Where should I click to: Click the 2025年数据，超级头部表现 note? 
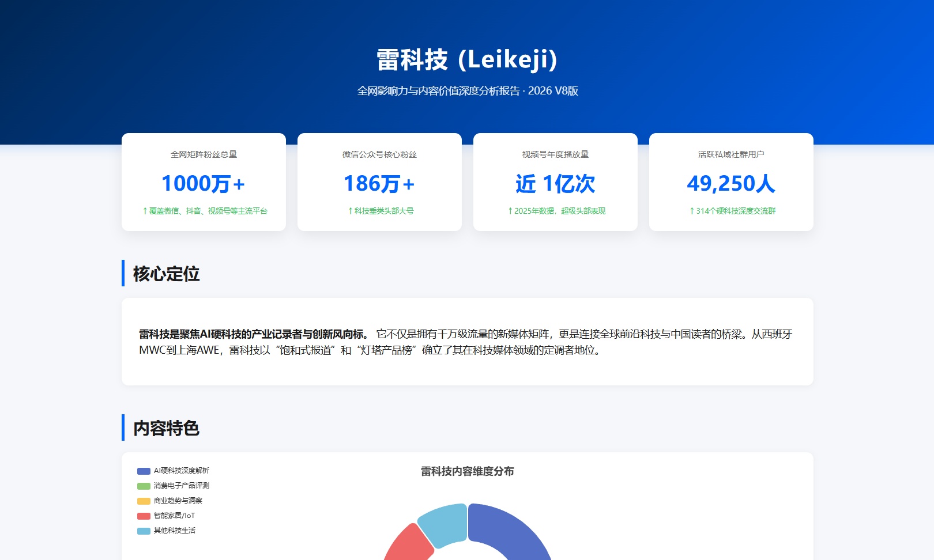point(556,211)
